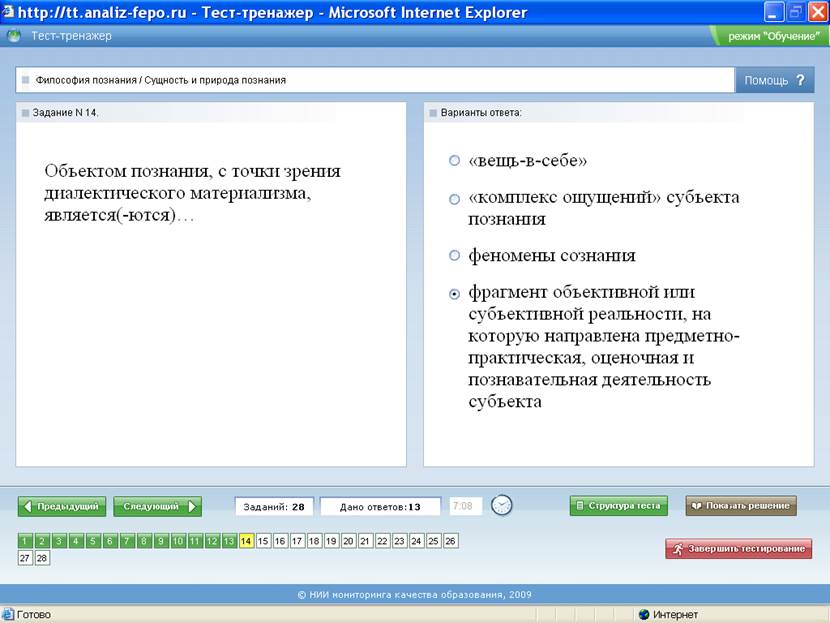830x623 pixels.
Task: Open Структура теста
Action: click(x=619, y=506)
